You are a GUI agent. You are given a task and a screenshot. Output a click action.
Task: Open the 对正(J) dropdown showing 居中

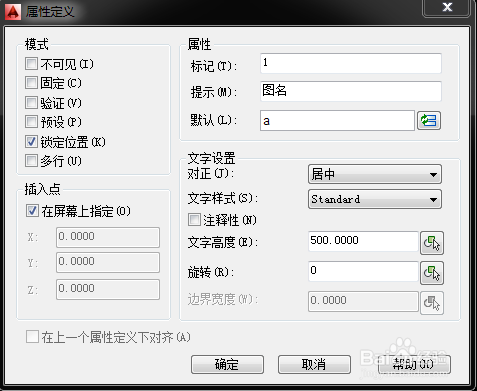click(x=375, y=174)
